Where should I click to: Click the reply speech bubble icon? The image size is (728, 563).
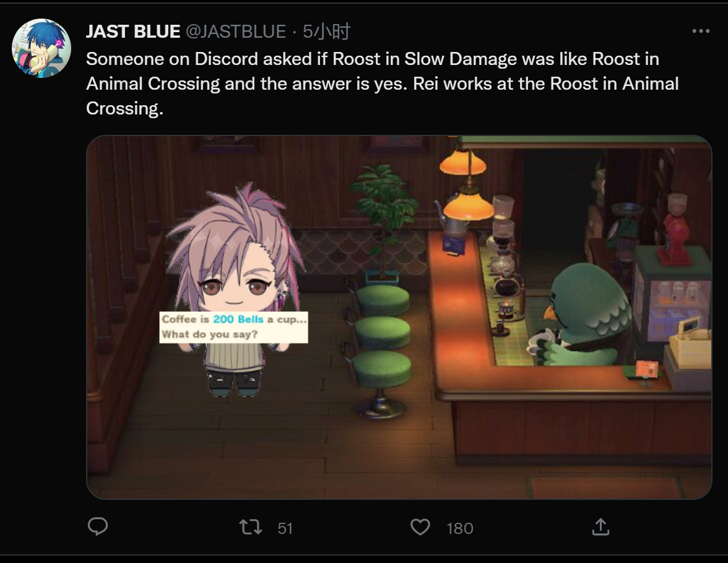click(98, 526)
